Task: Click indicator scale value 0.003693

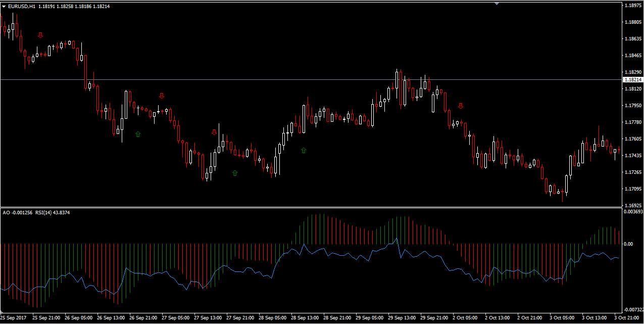Action: click(633, 212)
